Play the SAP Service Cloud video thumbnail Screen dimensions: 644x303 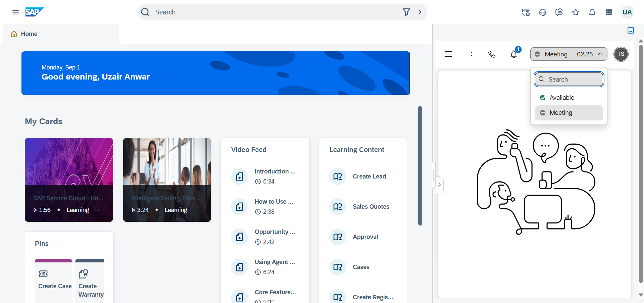(x=69, y=180)
